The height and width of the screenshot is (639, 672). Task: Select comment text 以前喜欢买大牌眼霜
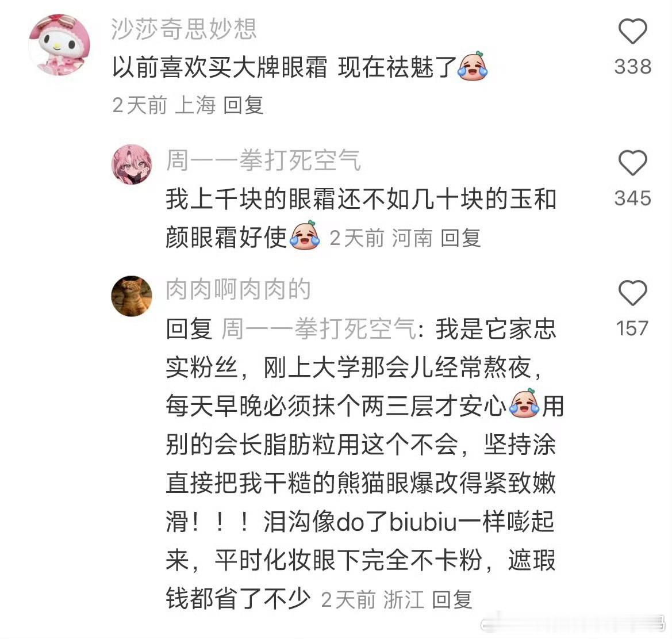220,67
